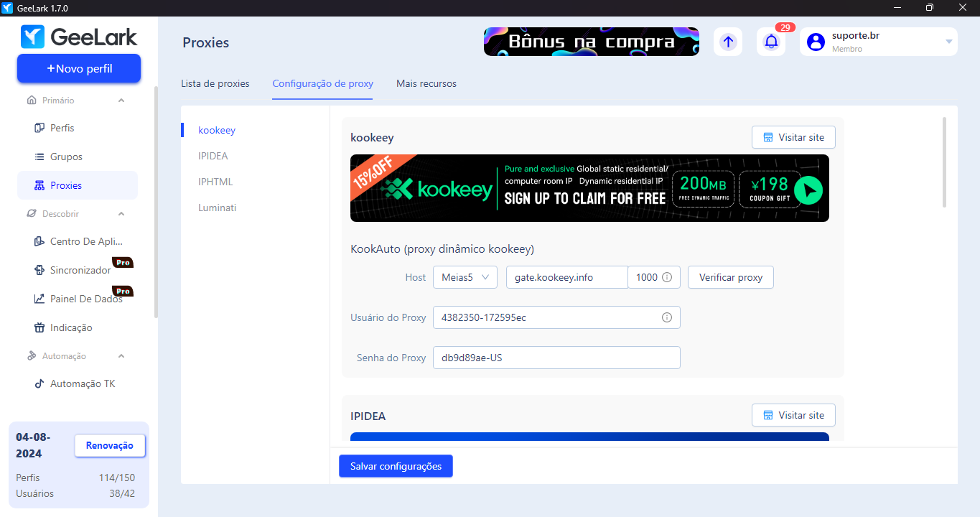Click the kookeey banner play arrow
This screenshot has height=517, width=980.
coord(809,190)
